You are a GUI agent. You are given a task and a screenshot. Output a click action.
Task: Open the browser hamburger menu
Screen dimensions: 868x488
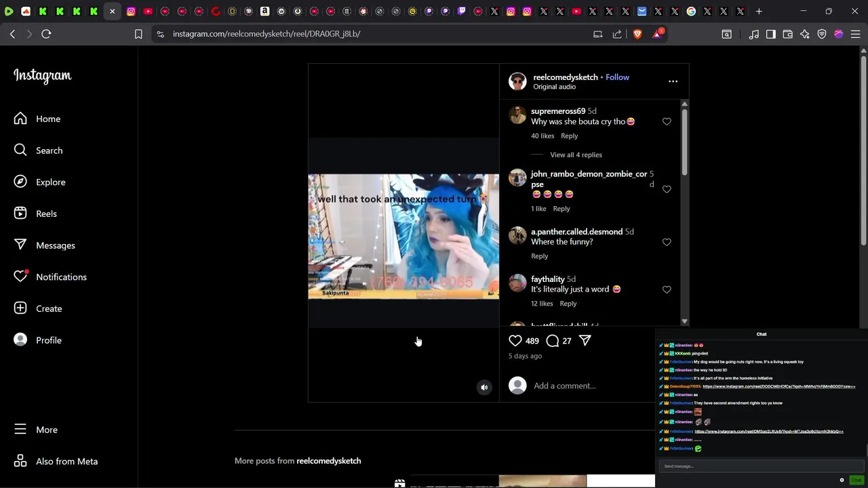pos(855,34)
